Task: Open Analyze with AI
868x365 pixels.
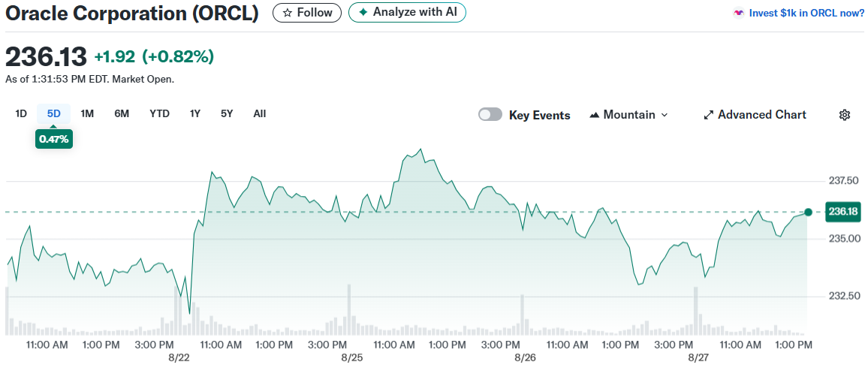Action: (x=407, y=12)
